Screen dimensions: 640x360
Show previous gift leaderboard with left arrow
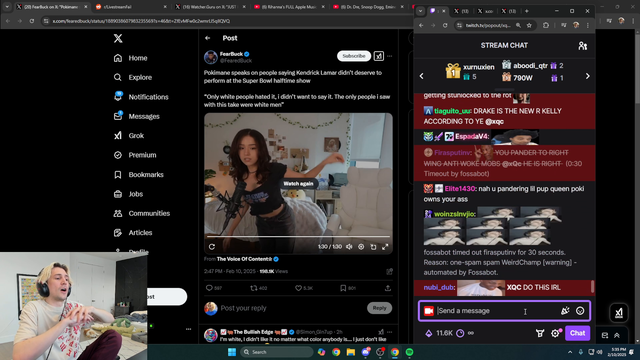[422, 76]
